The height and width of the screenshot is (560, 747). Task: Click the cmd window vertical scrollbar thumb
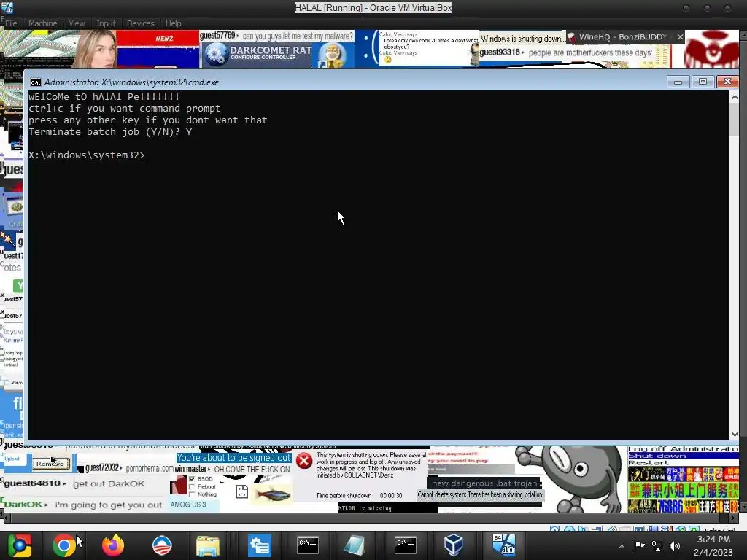[x=734, y=119]
